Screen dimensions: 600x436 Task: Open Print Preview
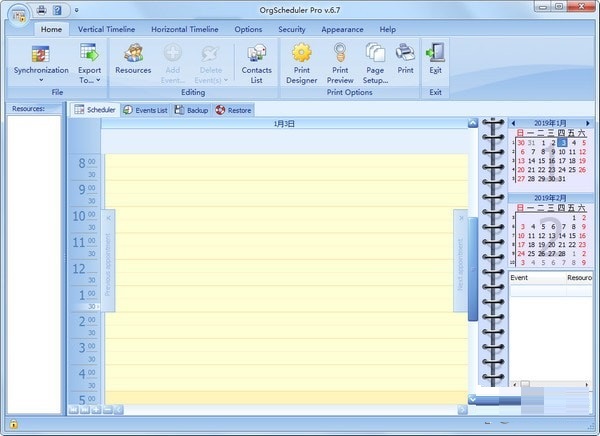pyautogui.click(x=340, y=53)
